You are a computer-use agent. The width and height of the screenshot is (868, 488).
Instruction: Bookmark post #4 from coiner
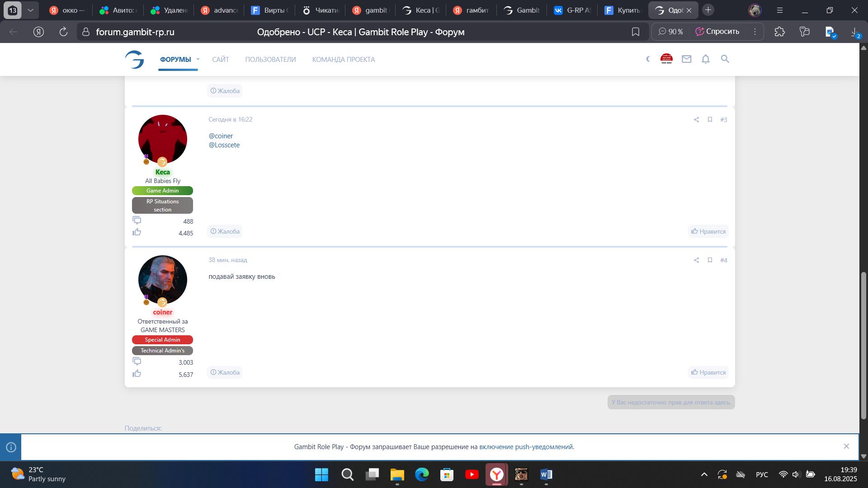pos(710,260)
